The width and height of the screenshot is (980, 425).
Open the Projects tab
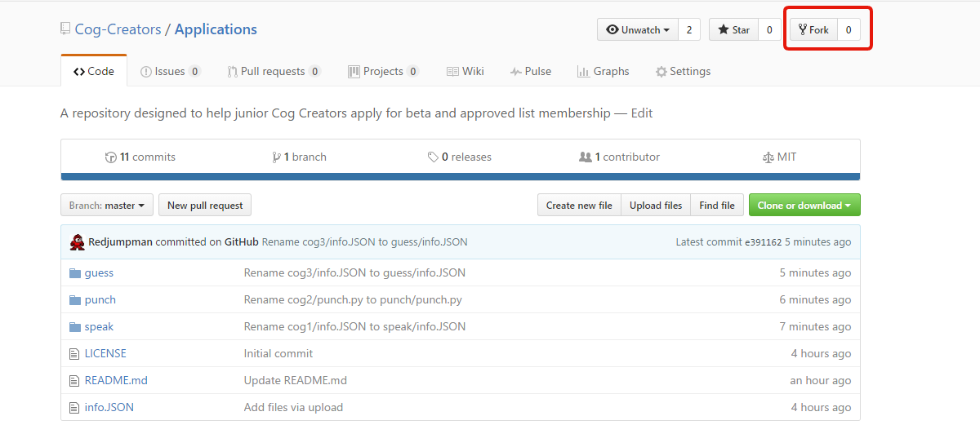[383, 71]
